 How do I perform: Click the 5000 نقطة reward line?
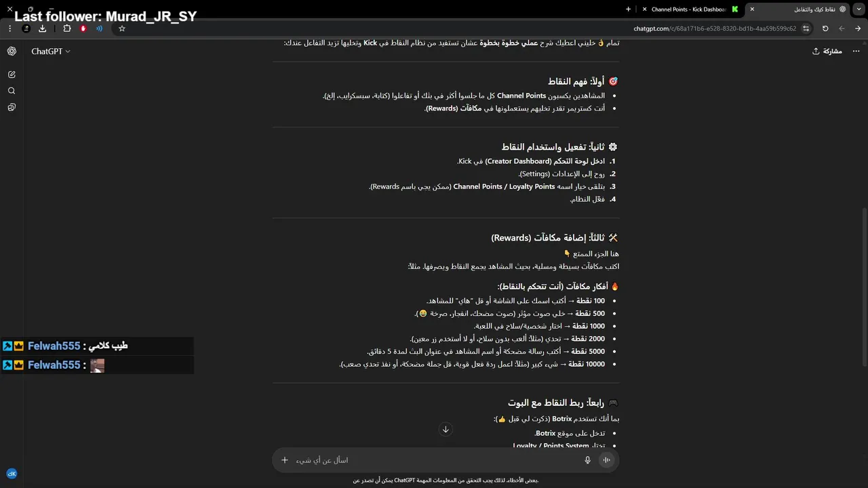click(x=486, y=352)
